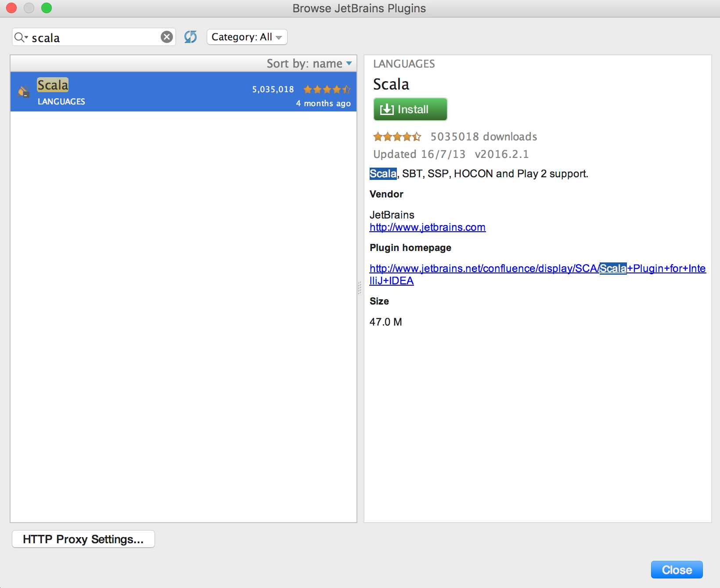The height and width of the screenshot is (588, 720).
Task: Click the v2016.2.1 version text
Action: (x=501, y=154)
